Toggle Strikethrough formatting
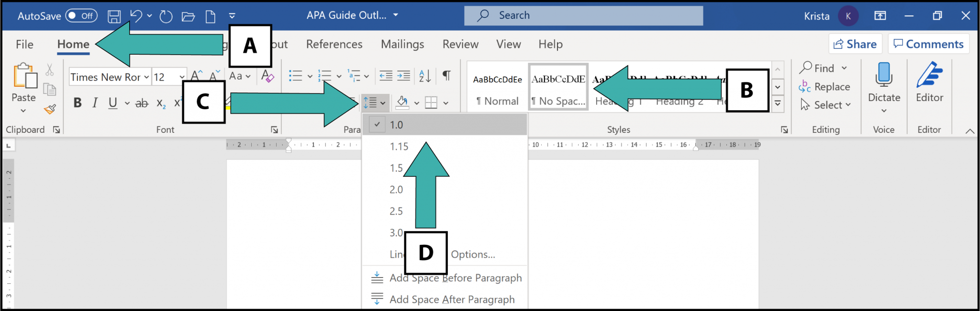980x311 pixels. point(142,102)
